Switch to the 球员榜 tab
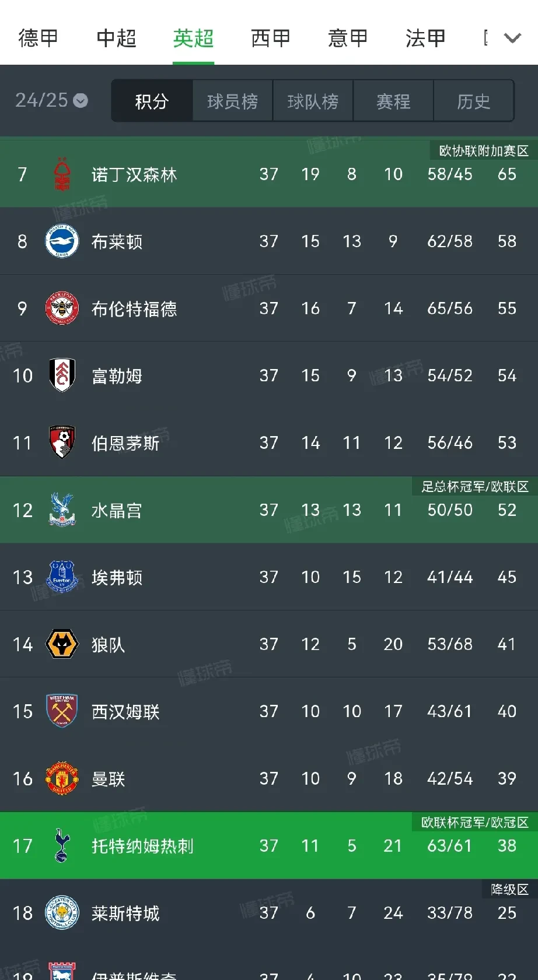 [x=232, y=100]
